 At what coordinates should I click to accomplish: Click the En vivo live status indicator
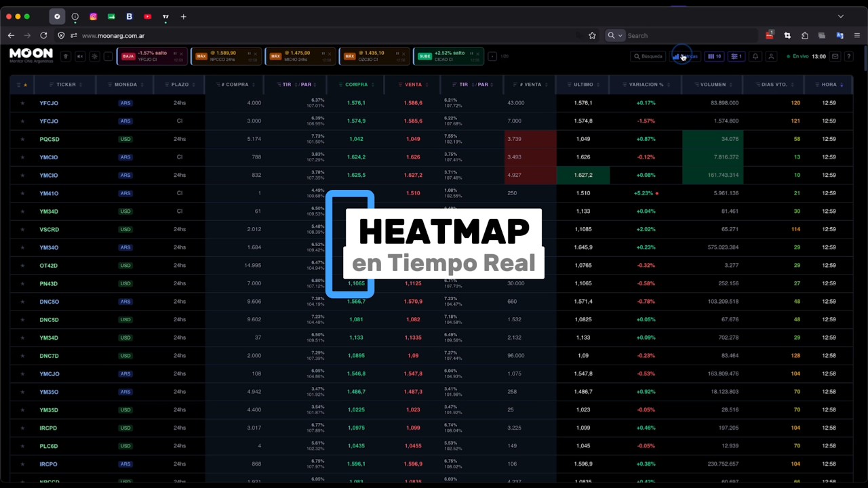tap(797, 56)
